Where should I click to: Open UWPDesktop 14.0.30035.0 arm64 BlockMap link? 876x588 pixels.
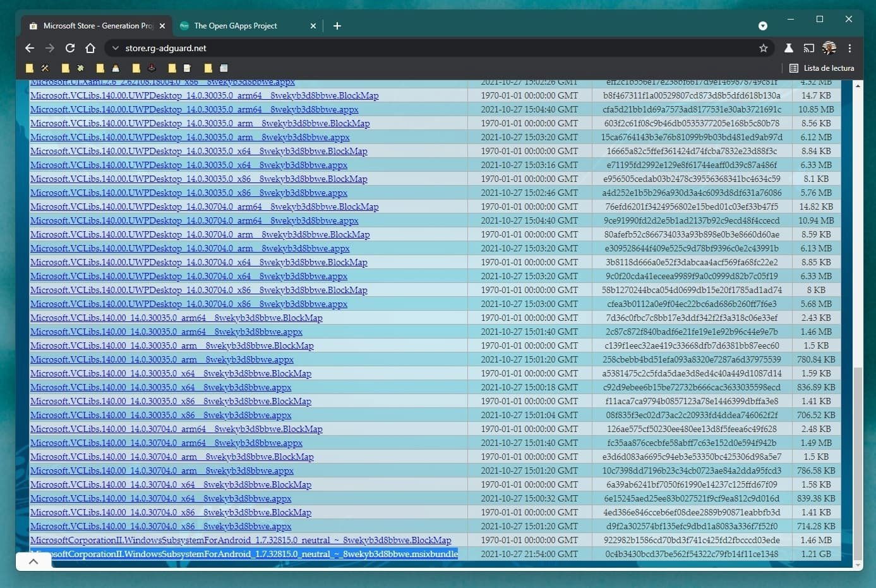click(x=205, y=95)
